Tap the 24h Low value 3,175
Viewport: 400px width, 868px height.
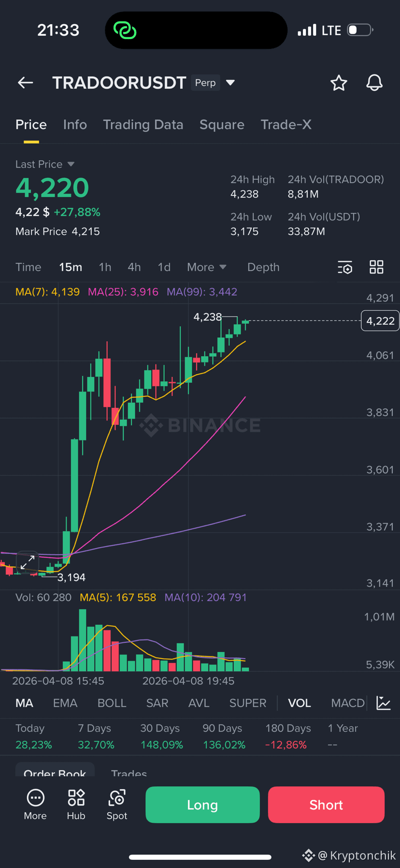click(244, 231)
